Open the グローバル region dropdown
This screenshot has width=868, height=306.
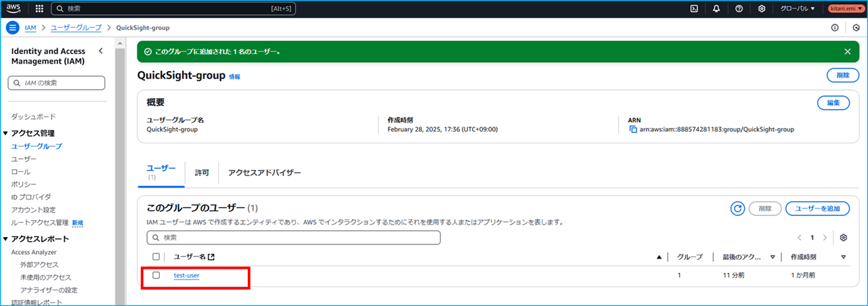(x=798, y=9)
